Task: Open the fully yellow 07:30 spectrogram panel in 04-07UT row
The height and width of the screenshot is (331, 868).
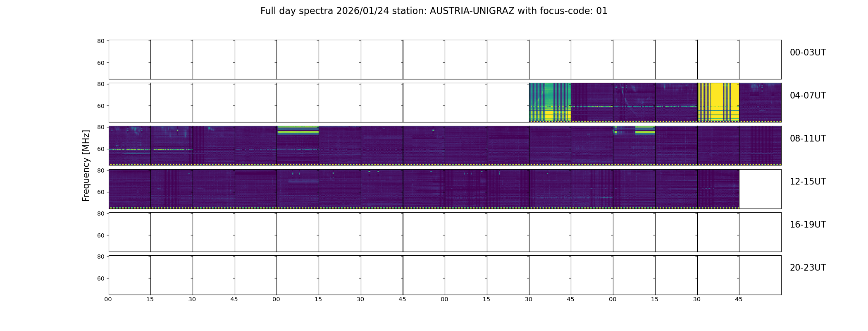Action: pyautogui.click(x=718, y=103)
